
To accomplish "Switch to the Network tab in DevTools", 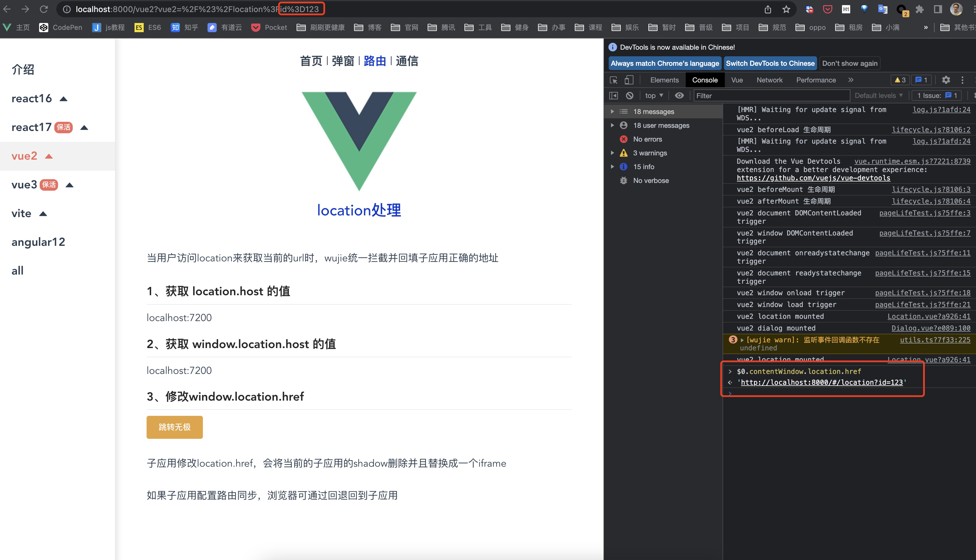I will 769,80.
